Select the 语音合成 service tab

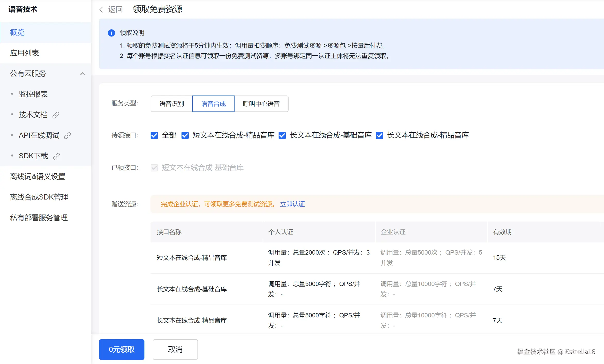pos(213,104)
